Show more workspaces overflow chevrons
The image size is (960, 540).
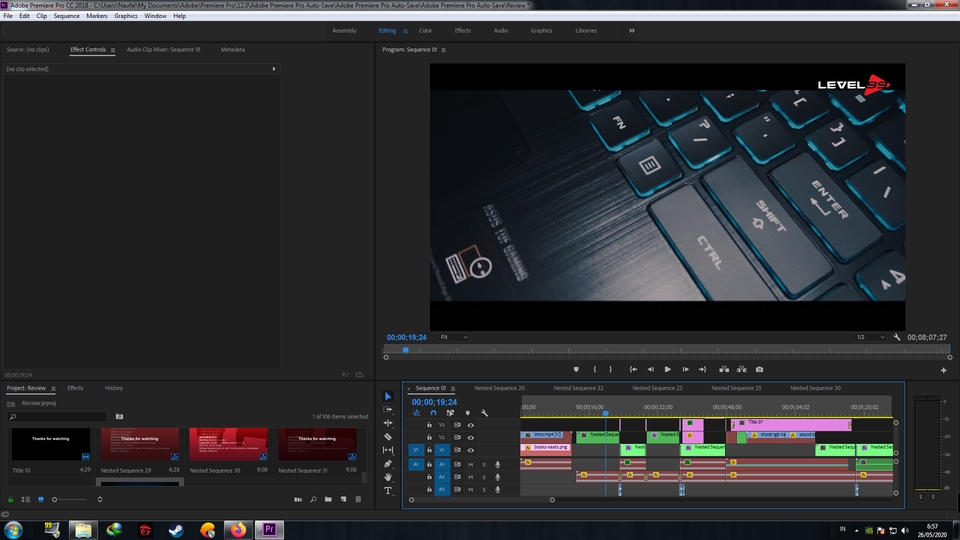(x=631, y=31)
